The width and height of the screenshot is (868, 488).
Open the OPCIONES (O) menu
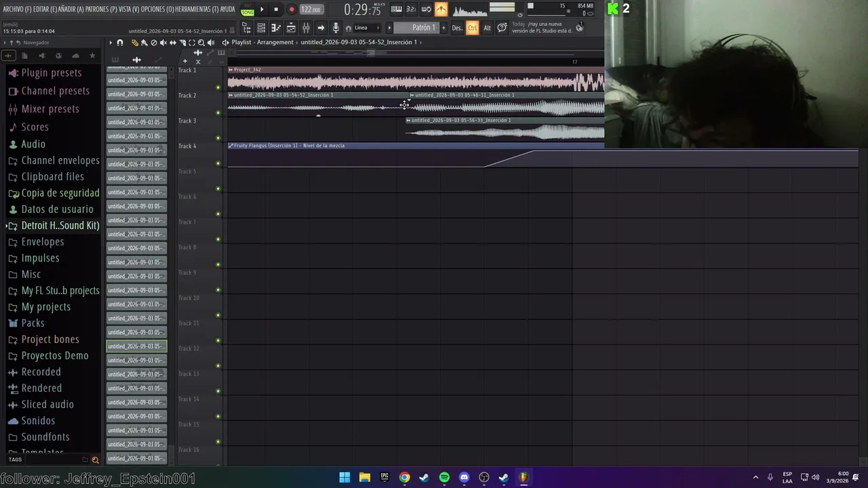[157, 9]
